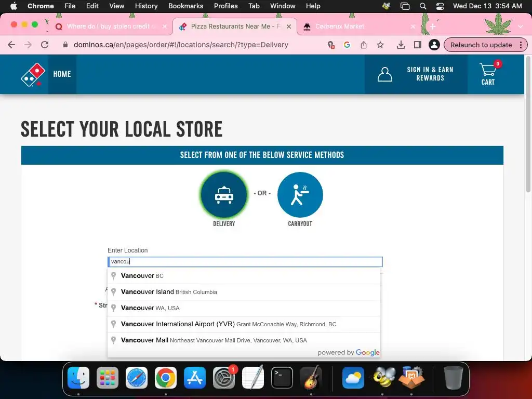Open the HOME link in the navigation

62,74
